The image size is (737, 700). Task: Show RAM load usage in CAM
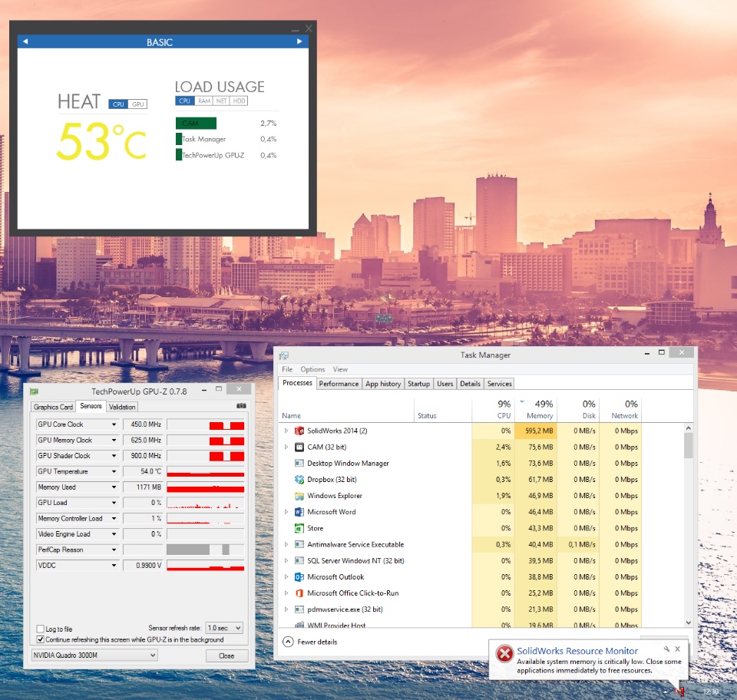[204, 101]
